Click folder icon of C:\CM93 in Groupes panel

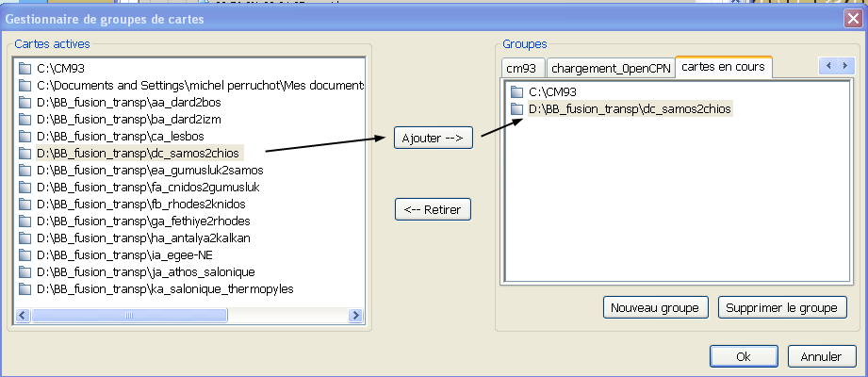(x=516, y=92)
